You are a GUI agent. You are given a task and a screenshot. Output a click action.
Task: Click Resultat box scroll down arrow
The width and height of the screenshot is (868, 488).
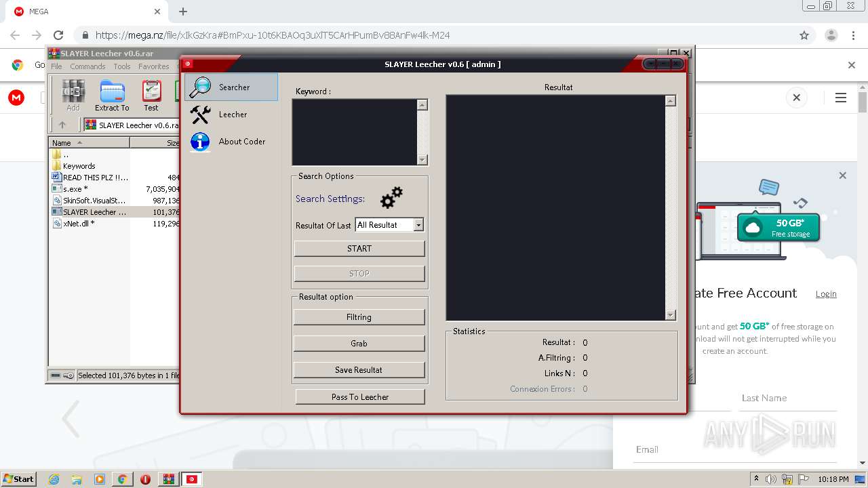(671, 314)
